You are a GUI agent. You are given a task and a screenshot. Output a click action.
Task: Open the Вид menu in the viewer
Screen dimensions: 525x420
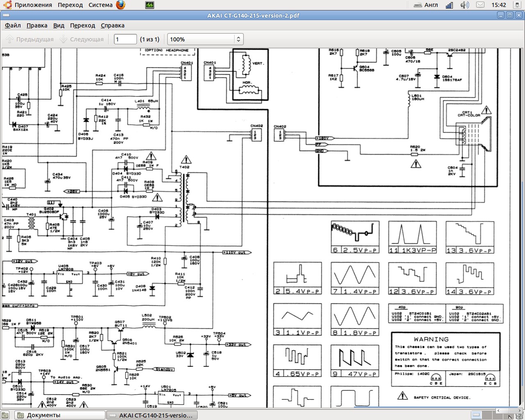tap(59, 25)
